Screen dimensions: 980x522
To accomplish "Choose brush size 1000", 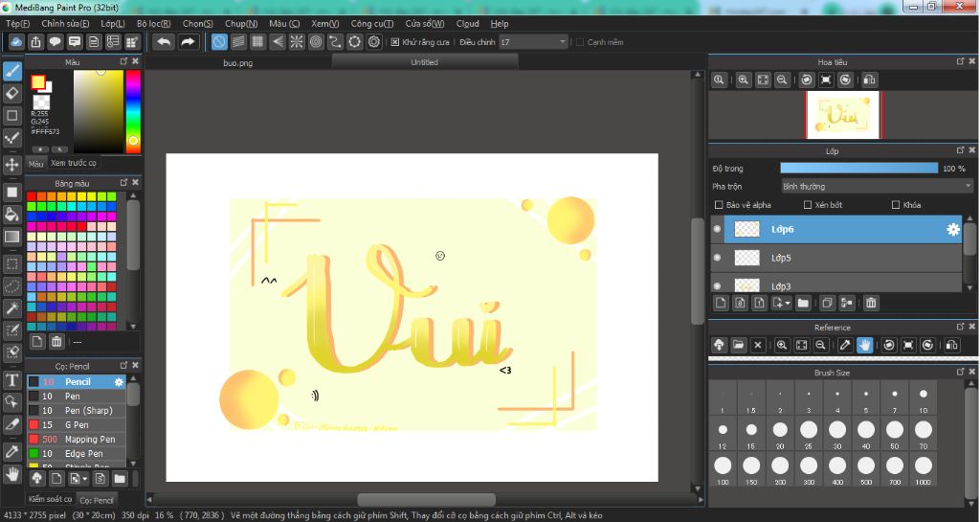I will point(924,470).
